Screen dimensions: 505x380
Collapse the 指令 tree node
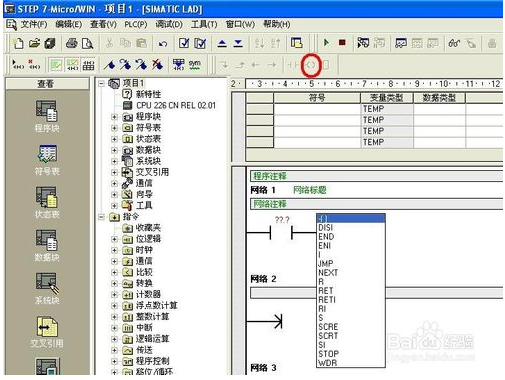coord(101,217)
